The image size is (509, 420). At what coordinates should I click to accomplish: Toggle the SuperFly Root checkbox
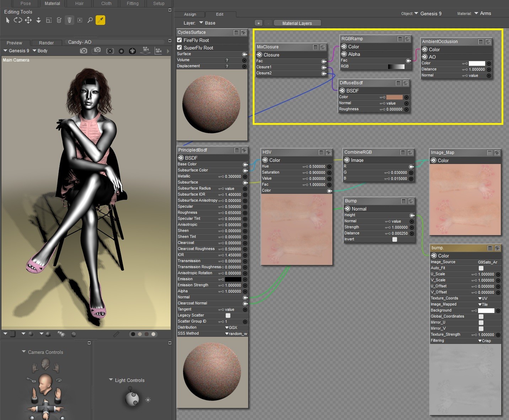pos(180,48)
